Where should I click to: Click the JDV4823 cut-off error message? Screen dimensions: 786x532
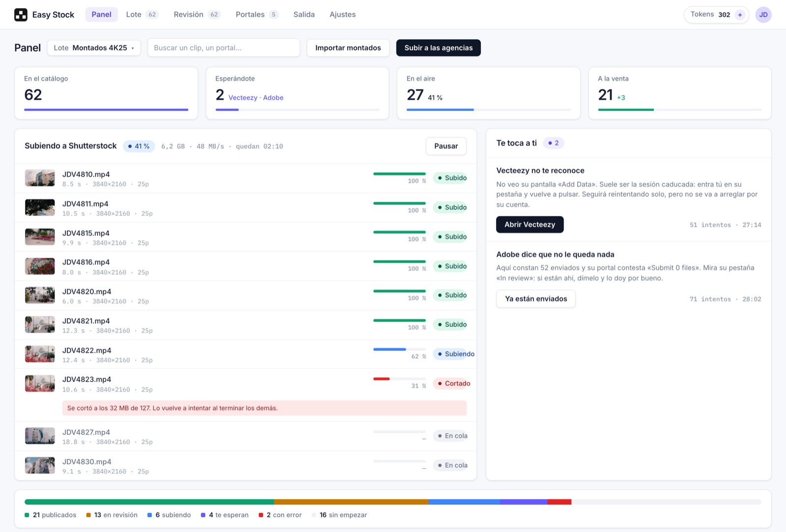tap(264, 408)
